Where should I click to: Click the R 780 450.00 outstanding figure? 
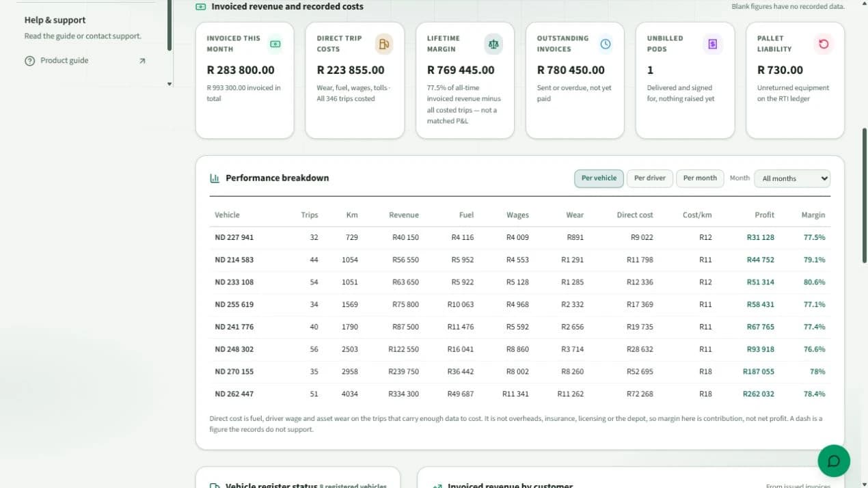click(x=571, y=70)
